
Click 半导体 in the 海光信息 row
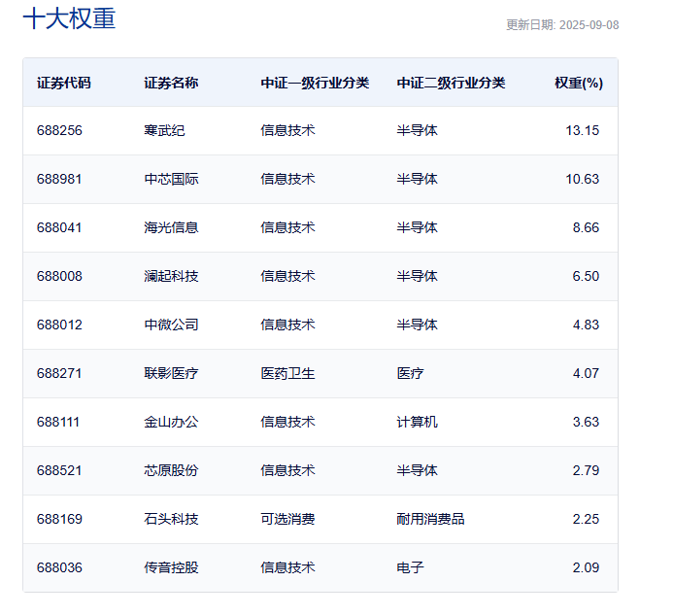tap(418, 227)
